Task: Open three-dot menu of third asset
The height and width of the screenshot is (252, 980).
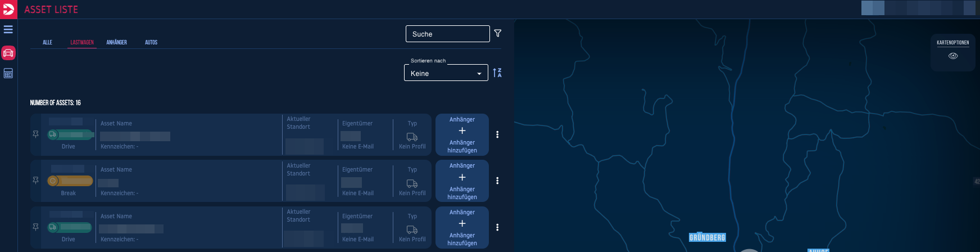Action: pyautogui.click(x=497, y=227)
